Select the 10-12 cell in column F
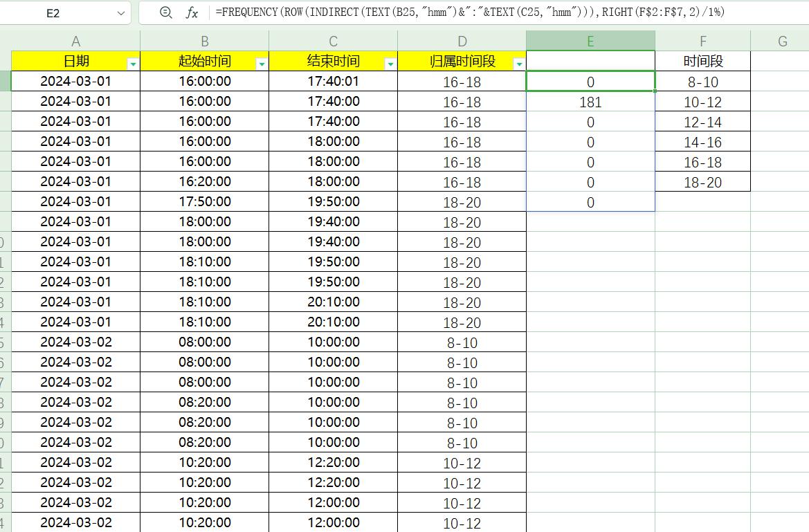 click(x=702, y=102)
